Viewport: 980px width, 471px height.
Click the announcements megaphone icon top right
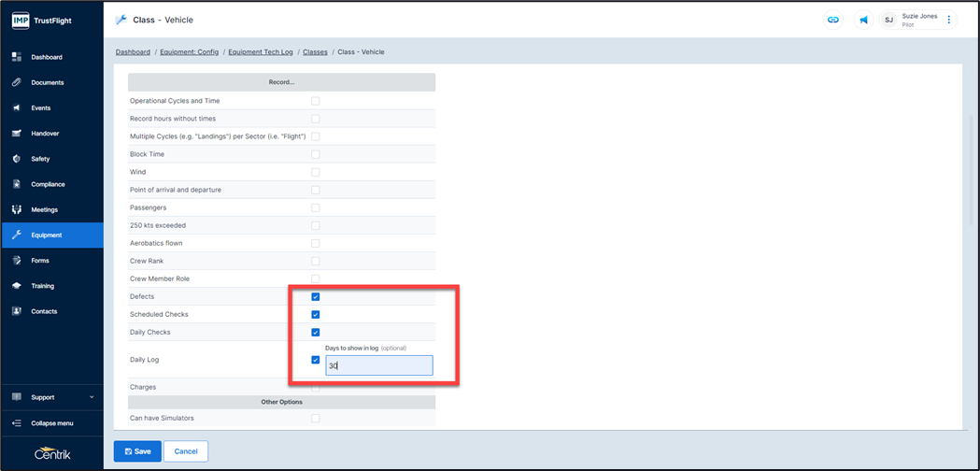(x=863, y=20)
